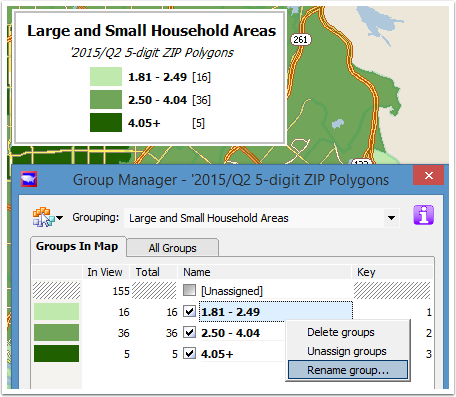Uncheck the 4.05+ group checkbox
Screen dimensions: 456x397
point(189,353)
